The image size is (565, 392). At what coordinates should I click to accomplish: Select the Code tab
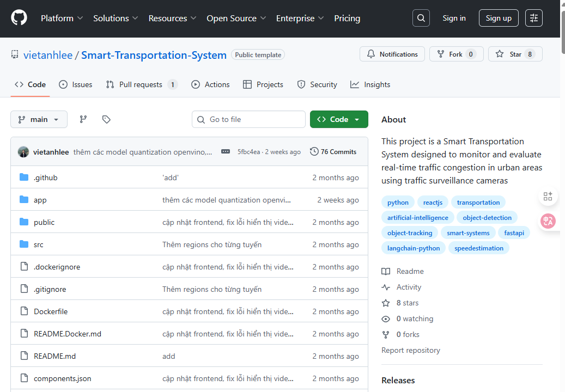pyautogui.click(x=31, y=84)
